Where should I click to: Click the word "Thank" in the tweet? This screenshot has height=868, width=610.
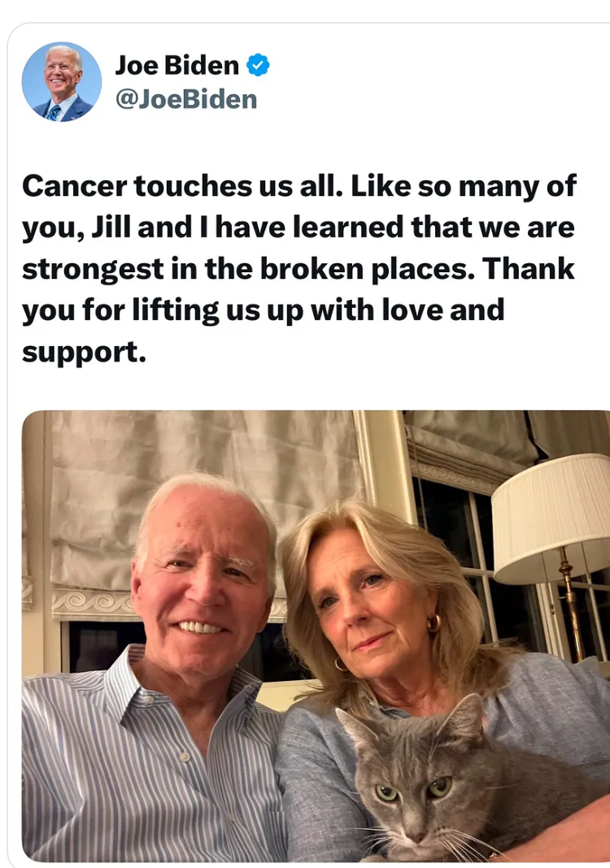coord(529,268)
